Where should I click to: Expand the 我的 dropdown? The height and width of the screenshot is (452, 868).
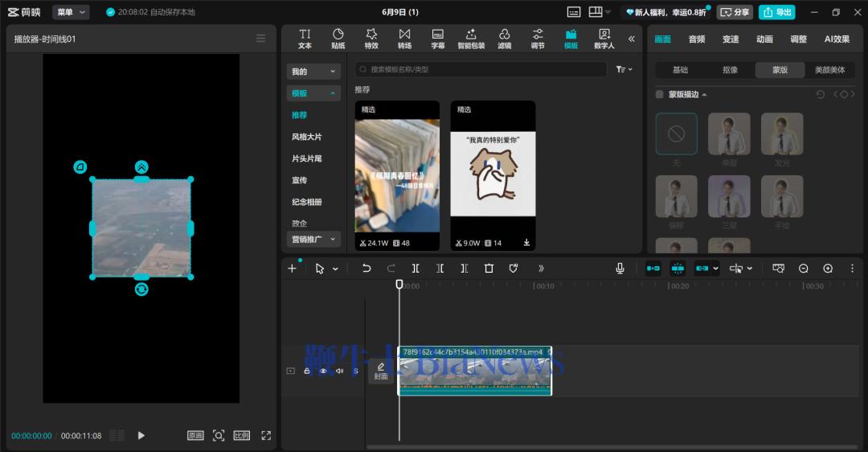coord(313,72)
